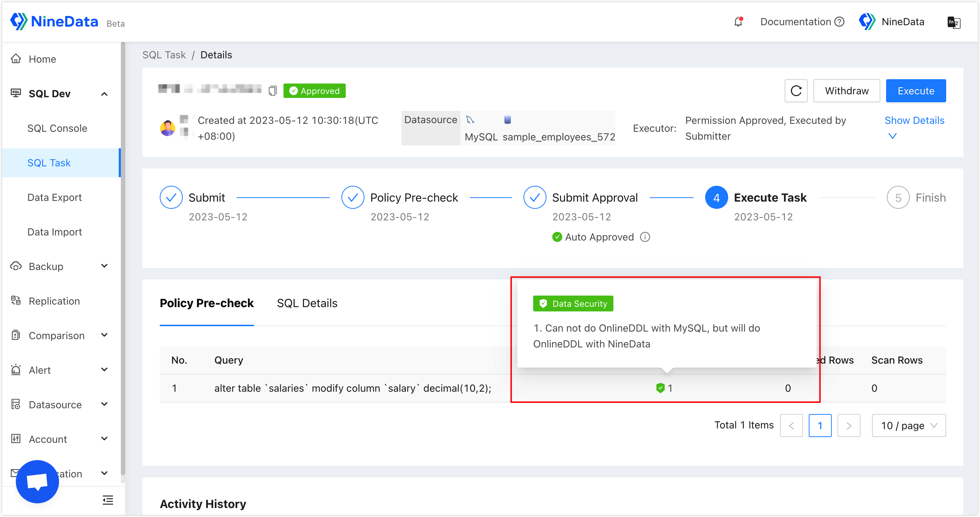980x517 pixels.
Task: Click the Auto Approved info icon
Action: pos(645,237)
